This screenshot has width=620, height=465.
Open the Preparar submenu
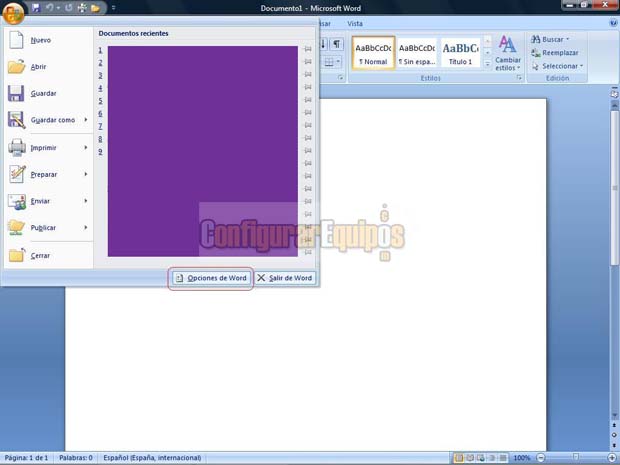(47, 174)
